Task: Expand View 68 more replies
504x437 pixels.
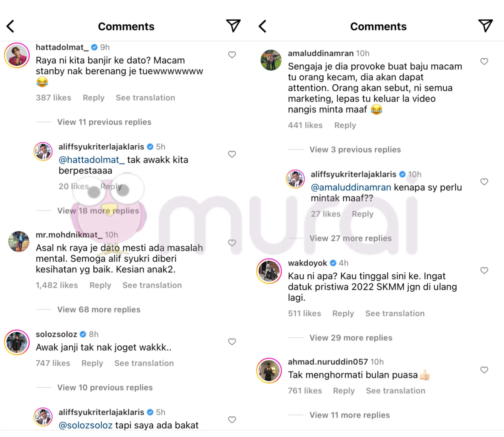Action: click(99, 310)
